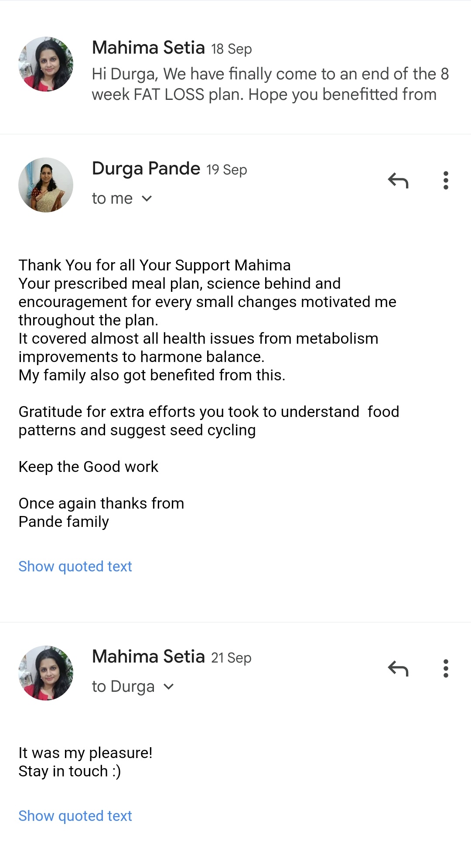Expand recipient details chevron beside "to me"
The height and width of the screenshot is (868, 471).
pos(147,199)
